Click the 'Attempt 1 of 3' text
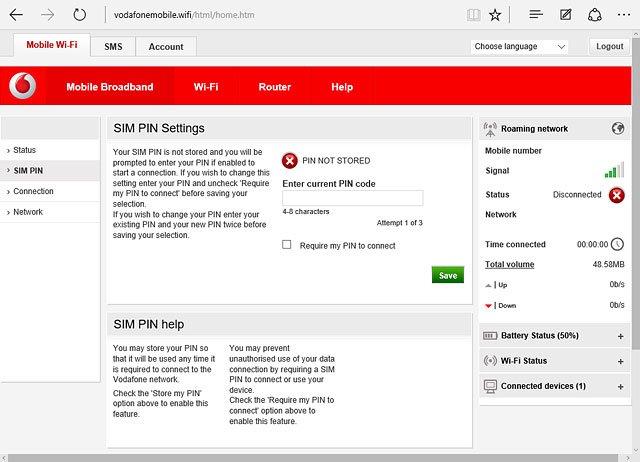This screenshot has height=462, width=640. click(400, 223)
